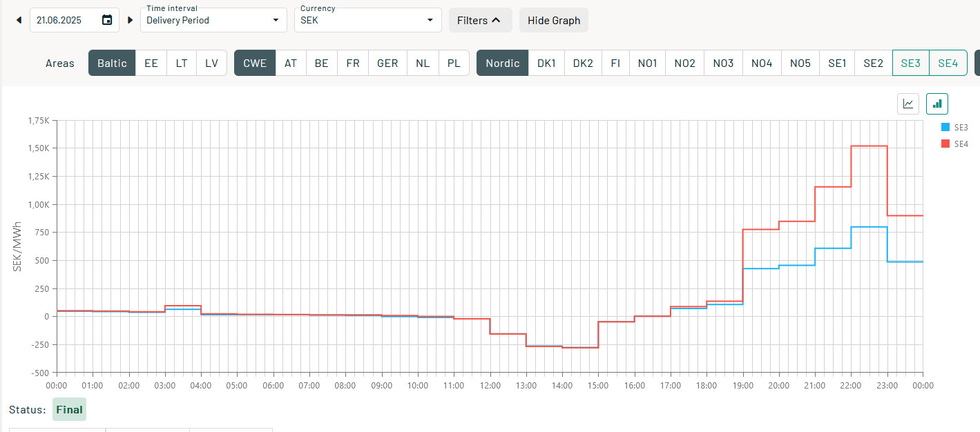
Task: Go to previous date using left arrow
Action: [x=19, y=20]
